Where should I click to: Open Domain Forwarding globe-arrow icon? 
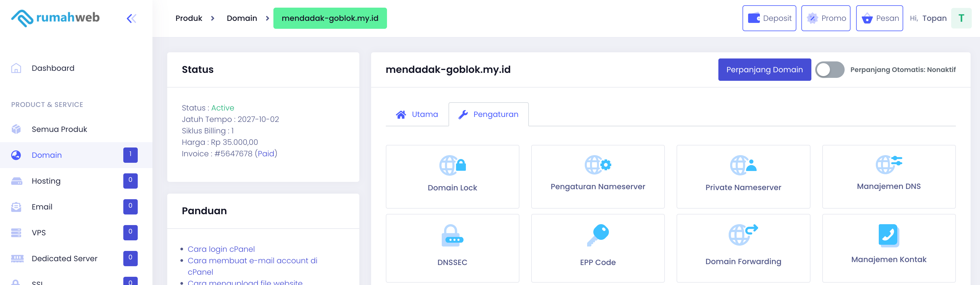743,234
